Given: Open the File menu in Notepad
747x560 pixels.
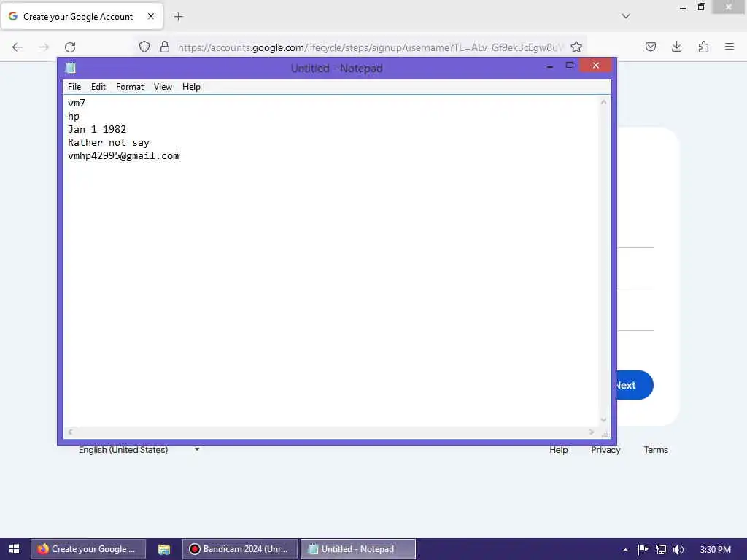Looking at the screenshot, I should (x=74, y=87).
